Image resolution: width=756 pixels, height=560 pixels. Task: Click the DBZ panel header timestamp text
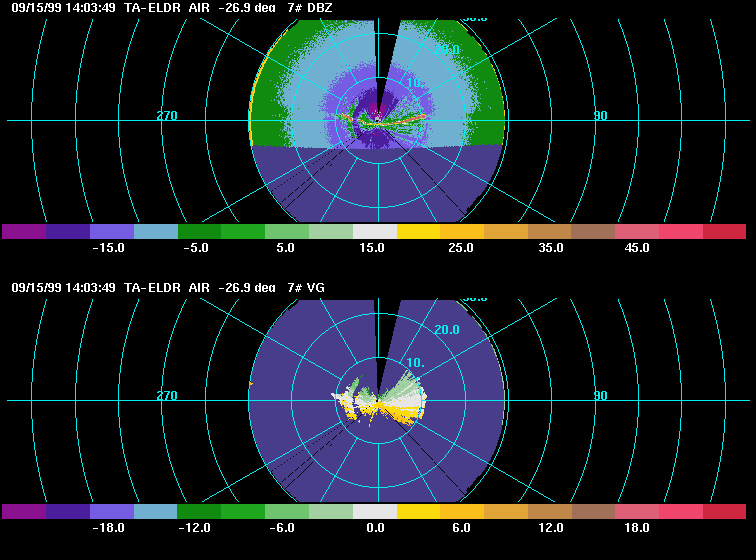(x=63, y=8)
